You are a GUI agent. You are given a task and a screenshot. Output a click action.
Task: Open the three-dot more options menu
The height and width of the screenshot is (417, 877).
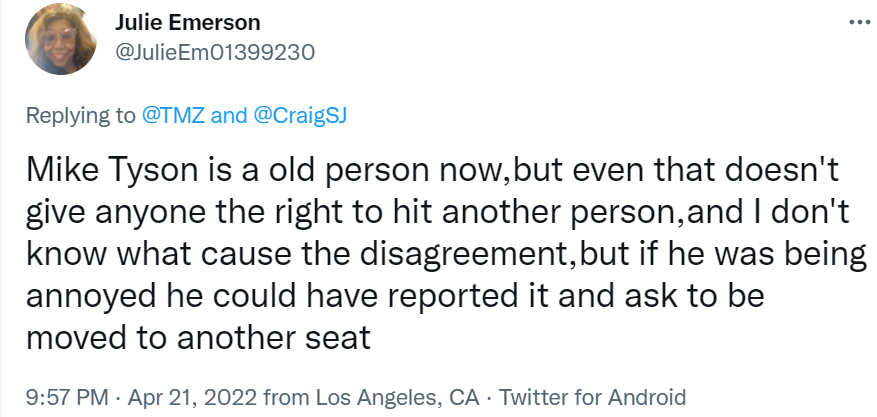coord(857,22)
